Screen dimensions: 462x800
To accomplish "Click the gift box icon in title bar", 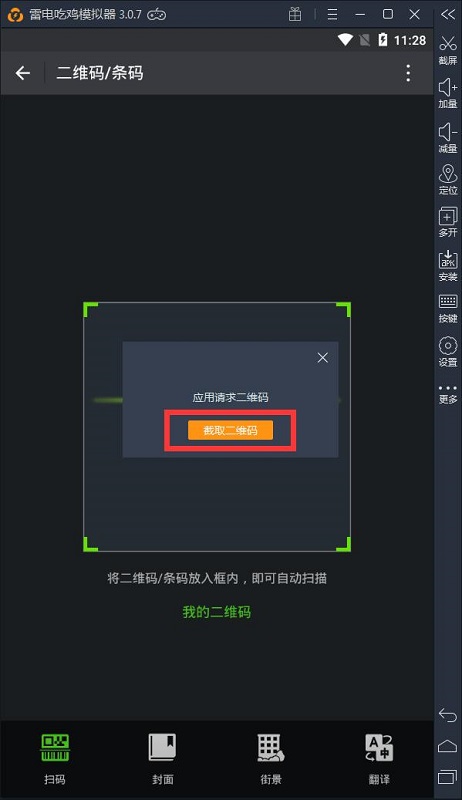I will [x=295, y=14].
